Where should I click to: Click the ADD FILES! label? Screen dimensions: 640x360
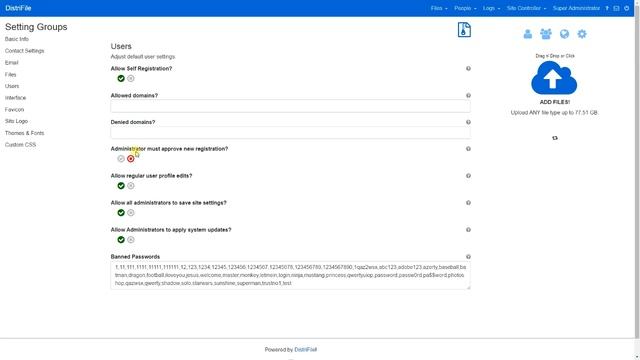pos(555,102)
